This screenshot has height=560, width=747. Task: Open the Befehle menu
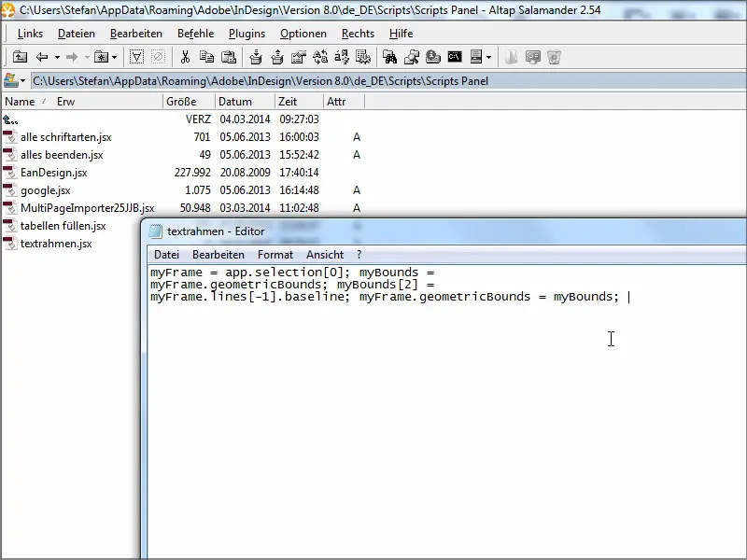tap(195, 34)
